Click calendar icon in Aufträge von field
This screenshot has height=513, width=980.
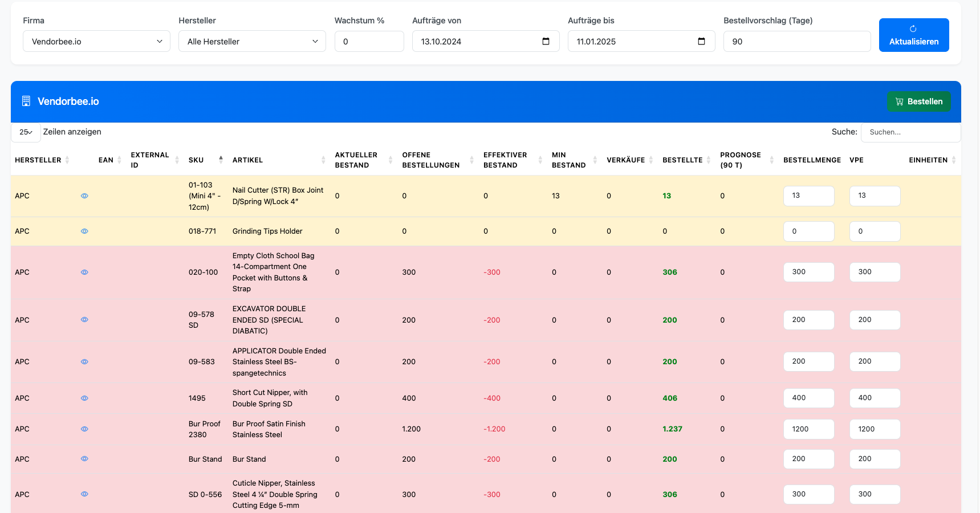click(546, 41)
